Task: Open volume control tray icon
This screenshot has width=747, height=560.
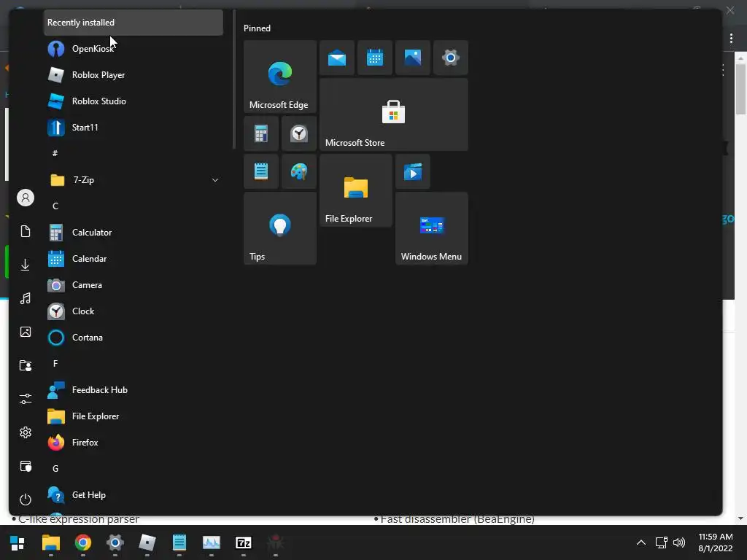Action: coord(679,542)
